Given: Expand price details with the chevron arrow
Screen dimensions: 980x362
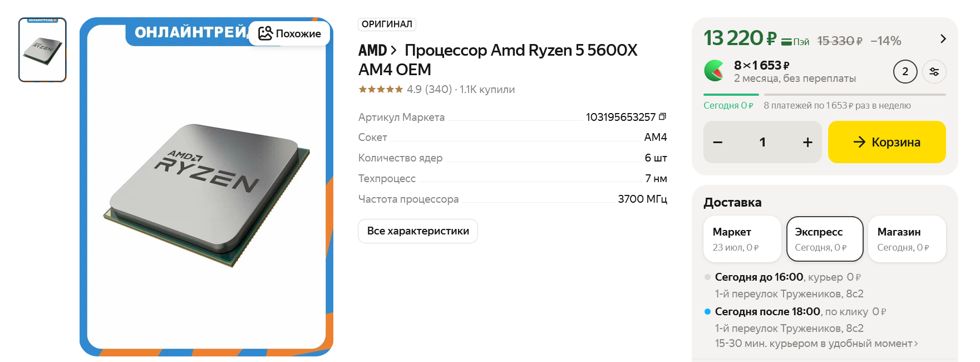Looking at the screenshot, I should pos(943,38).
